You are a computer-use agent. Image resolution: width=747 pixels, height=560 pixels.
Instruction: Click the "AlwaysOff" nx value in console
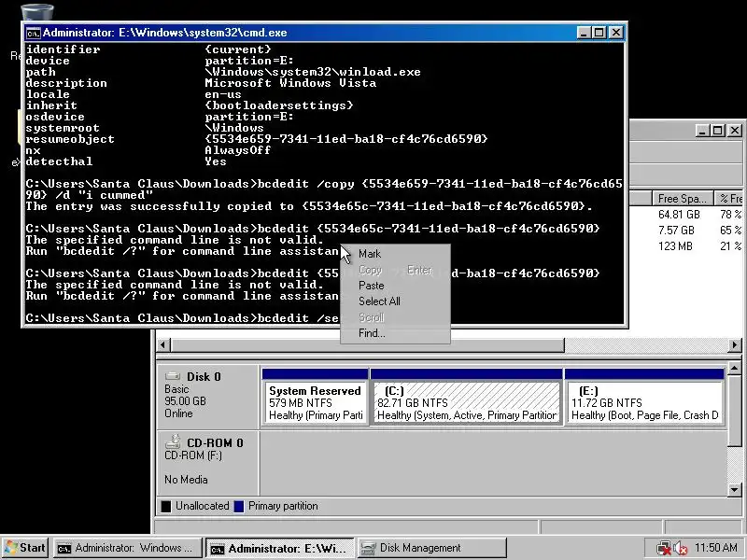238,150
